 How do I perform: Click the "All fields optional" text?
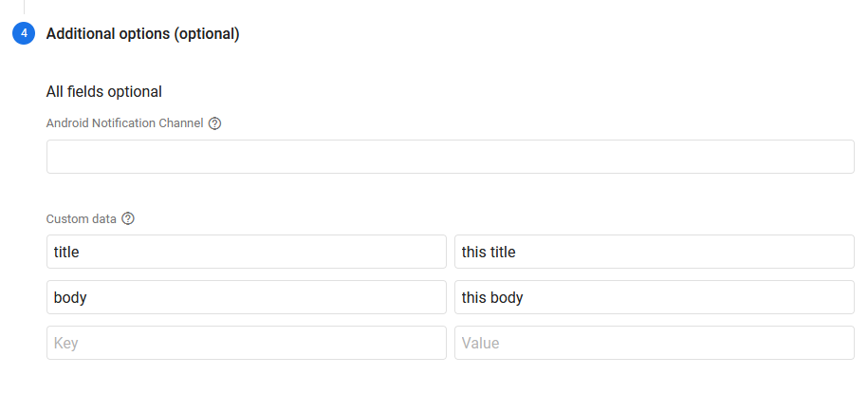pos(104,92)
